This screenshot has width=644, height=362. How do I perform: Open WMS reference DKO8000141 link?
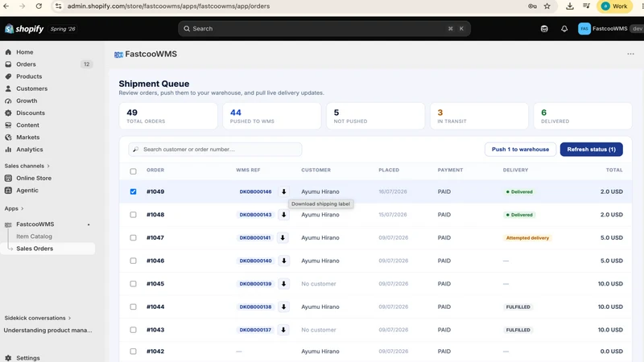(255, 237)
